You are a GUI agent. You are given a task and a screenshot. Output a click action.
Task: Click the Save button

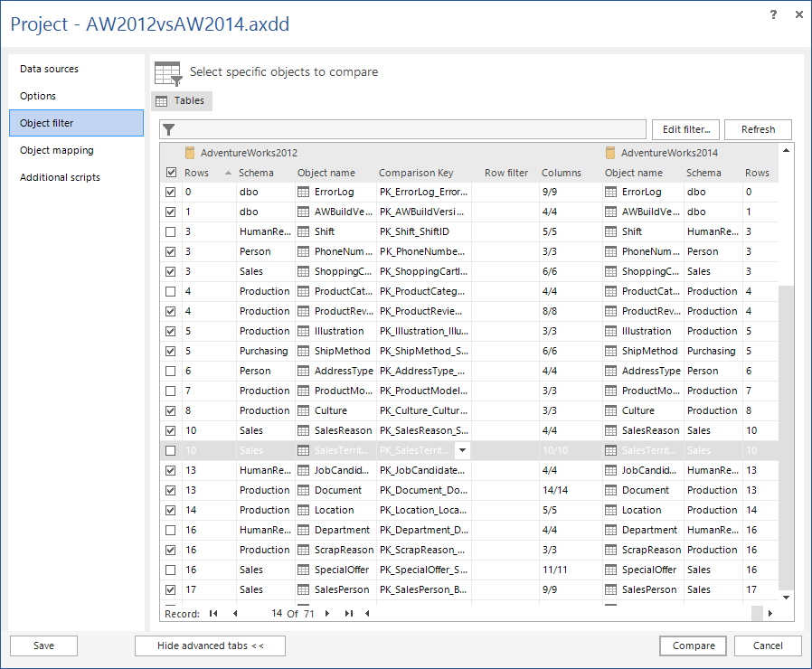(x=43, y=645)
